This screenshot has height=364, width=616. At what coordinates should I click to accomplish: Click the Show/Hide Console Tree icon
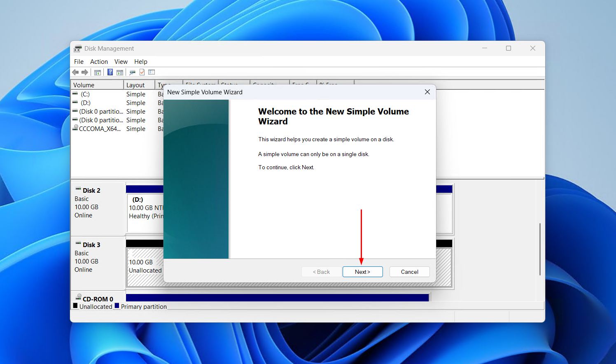click(x=98, y=72)
